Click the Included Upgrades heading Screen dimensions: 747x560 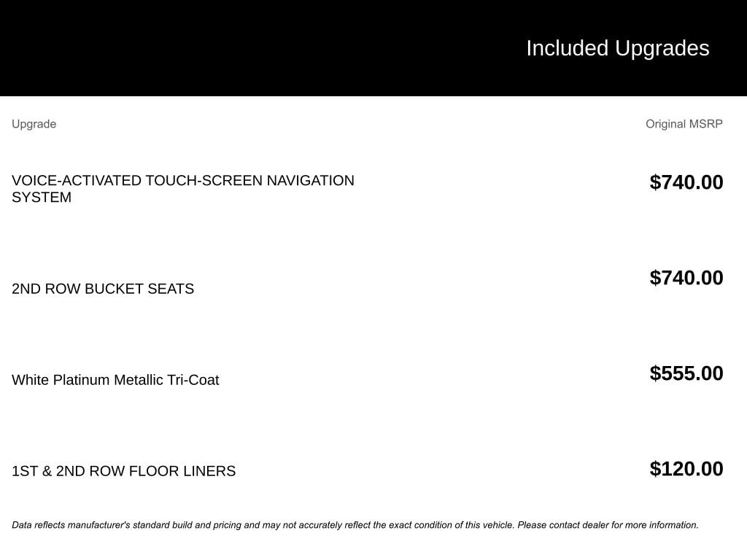coord(617,48)
